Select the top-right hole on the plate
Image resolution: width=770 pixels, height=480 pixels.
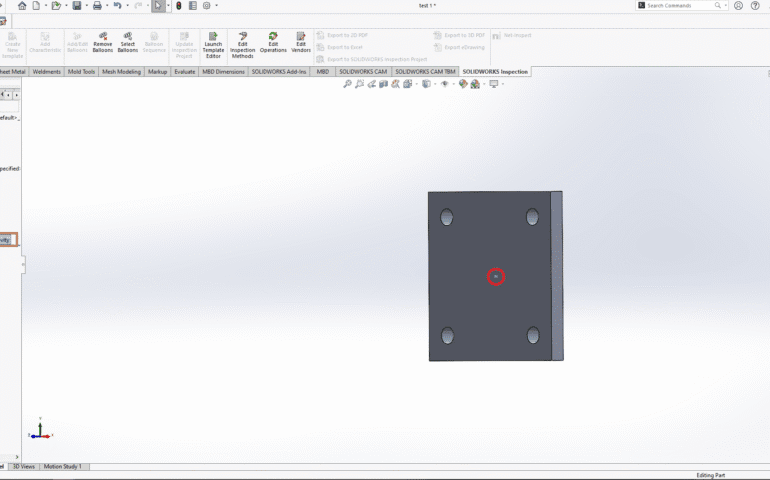(x=532, y=217)
